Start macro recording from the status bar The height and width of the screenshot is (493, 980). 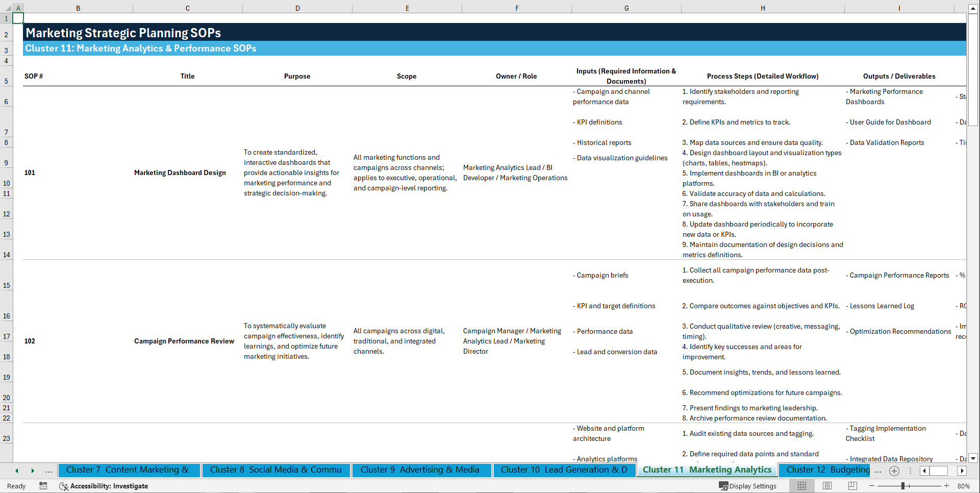pos(43,486)
